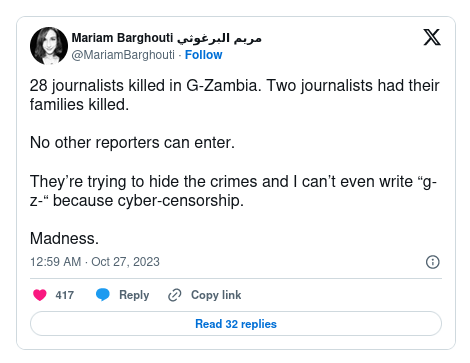Click the Oct 27, 2023 date

[125, 262]
